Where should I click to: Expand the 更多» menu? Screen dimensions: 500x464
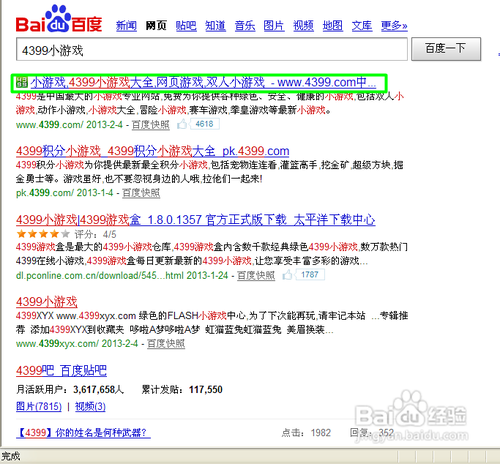tap(394, 26)
